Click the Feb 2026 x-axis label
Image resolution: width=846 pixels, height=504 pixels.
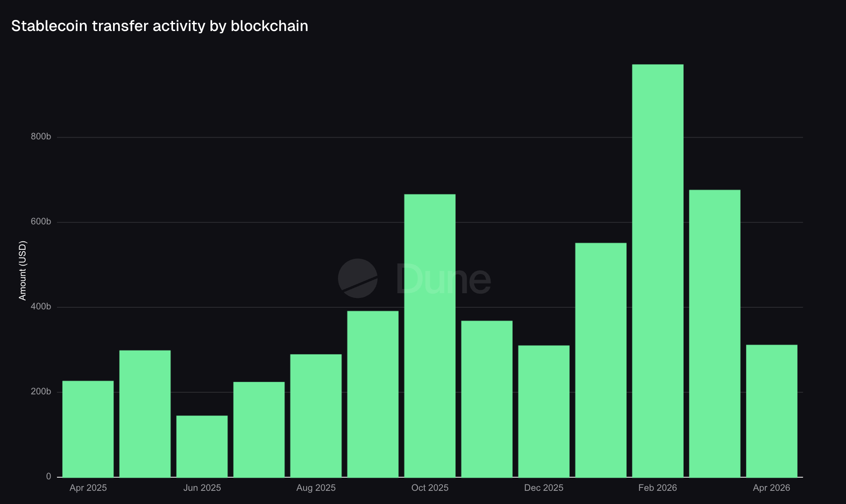point(658,488)
